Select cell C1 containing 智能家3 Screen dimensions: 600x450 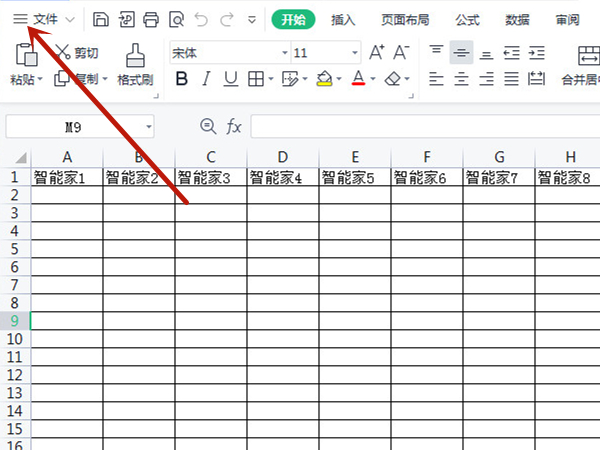pyautogui.click(x=211, y=177)
